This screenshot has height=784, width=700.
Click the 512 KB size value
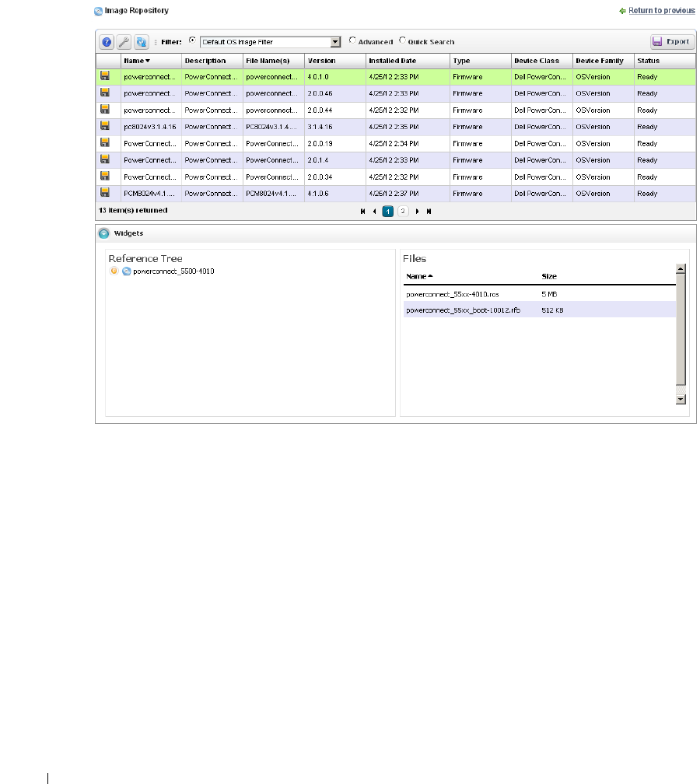[x=552, y=310]
